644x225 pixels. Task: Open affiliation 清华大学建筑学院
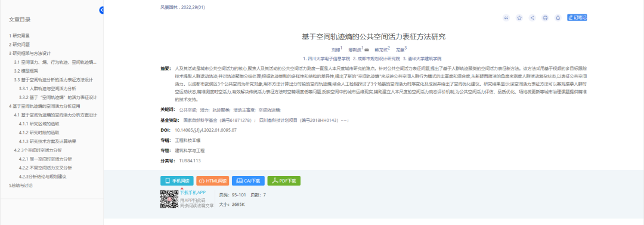(x=425, y=59)
